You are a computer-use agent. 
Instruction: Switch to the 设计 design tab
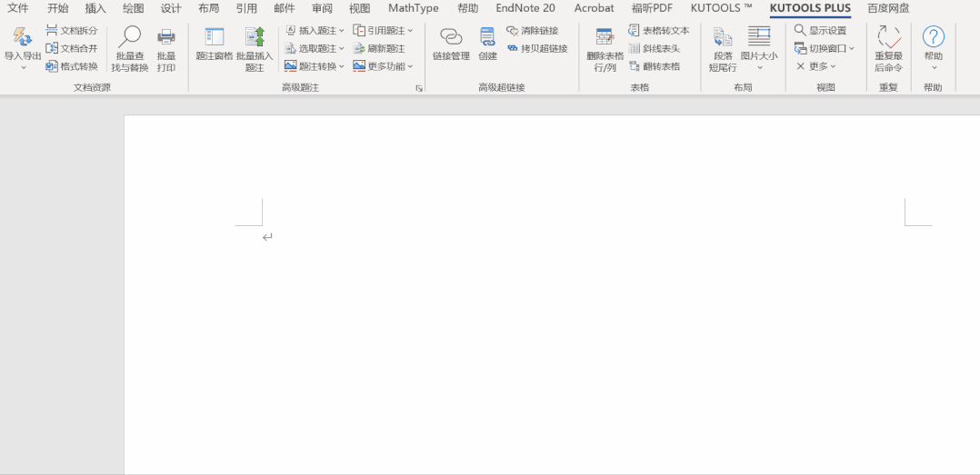pos(171,9)
